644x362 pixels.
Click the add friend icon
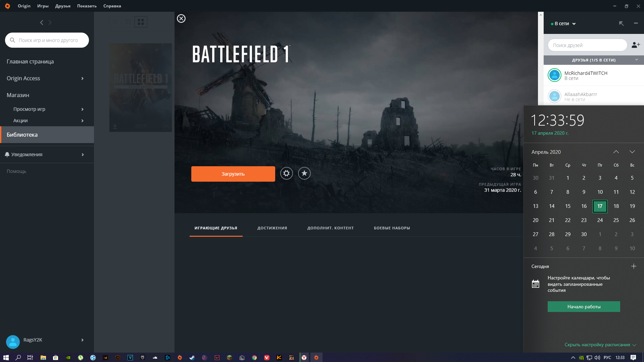click(636, 45)
